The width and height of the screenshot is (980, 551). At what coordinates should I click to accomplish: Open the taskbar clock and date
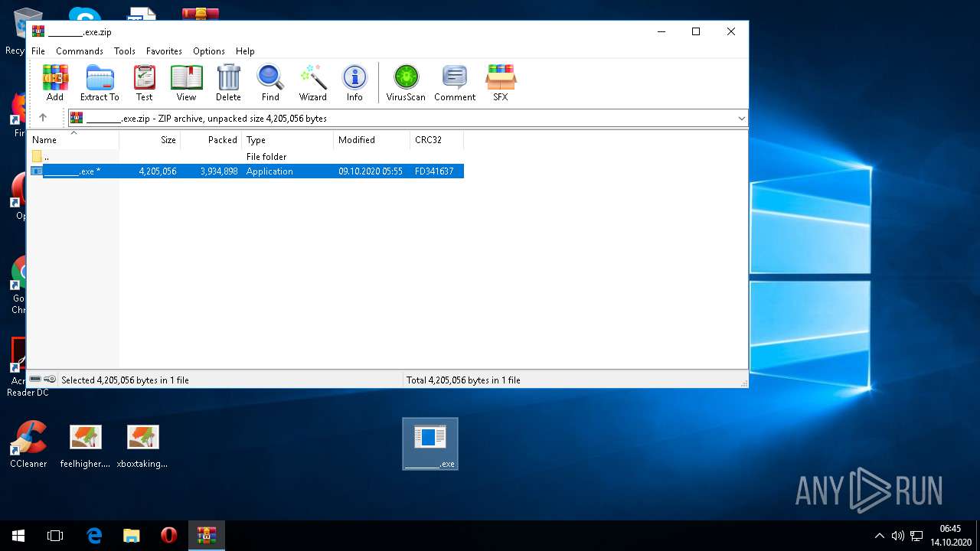[x=950, y=536]
